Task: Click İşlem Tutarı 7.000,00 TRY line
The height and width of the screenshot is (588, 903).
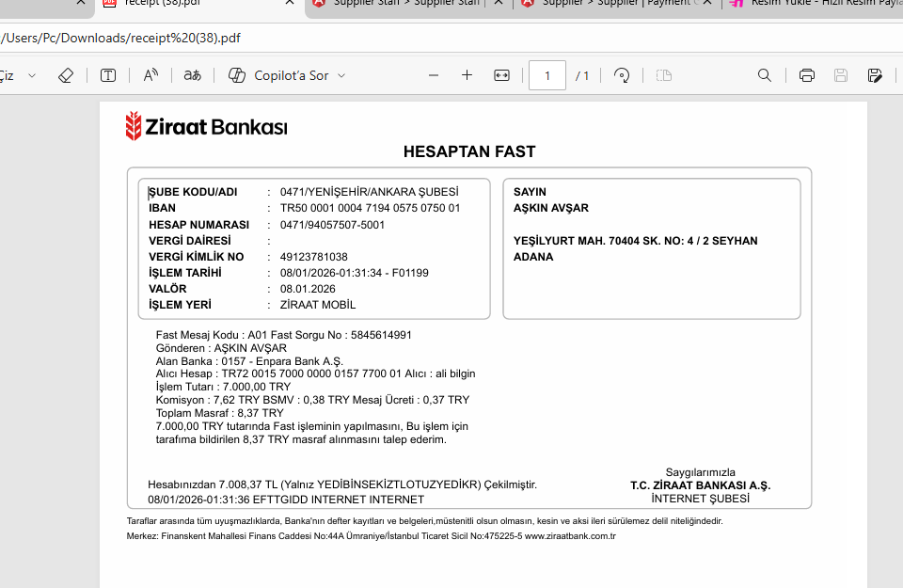Action: [224, 387]
